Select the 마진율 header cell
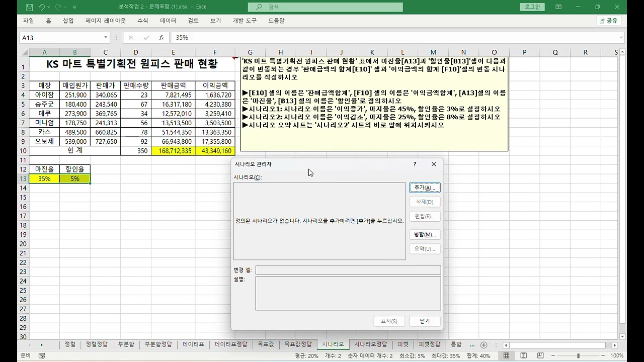This screenshot has width=644, height=362. tap(44, 169)
